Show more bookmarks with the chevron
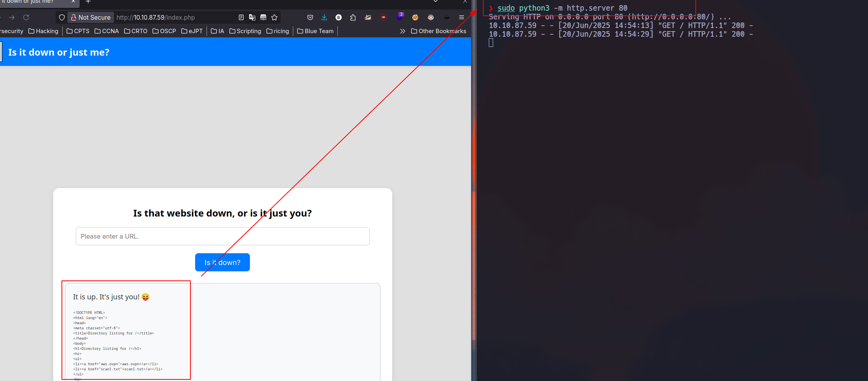 pos(402,31)
